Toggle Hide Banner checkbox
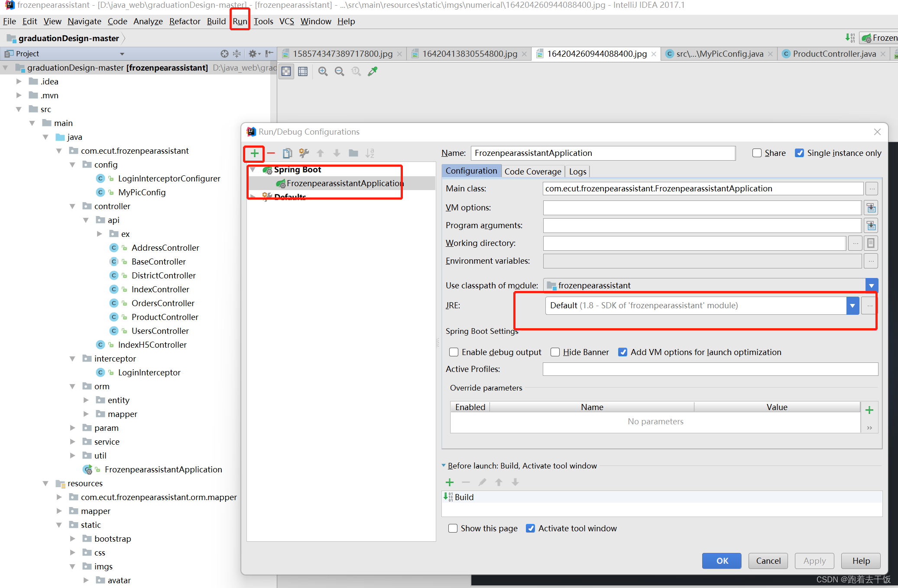 (x=555, y=352)
